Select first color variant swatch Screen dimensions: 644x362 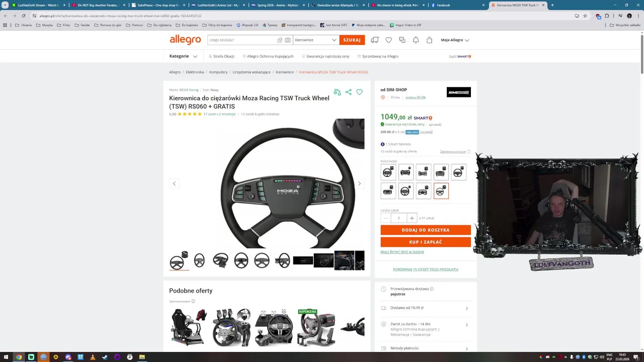point(387,172)
